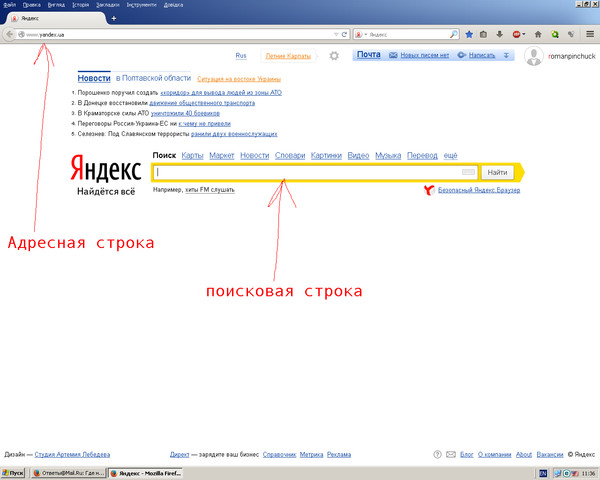Click the red Adblock Plus icon
The width and height of the screenshot is (600, 480).
(x=516, y=34)
